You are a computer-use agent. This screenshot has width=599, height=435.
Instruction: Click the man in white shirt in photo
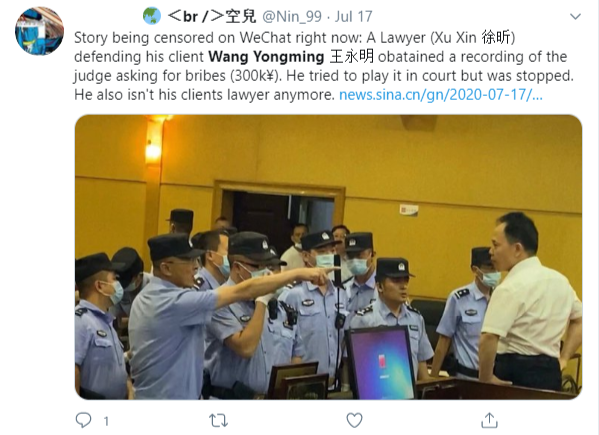[531, 302]
